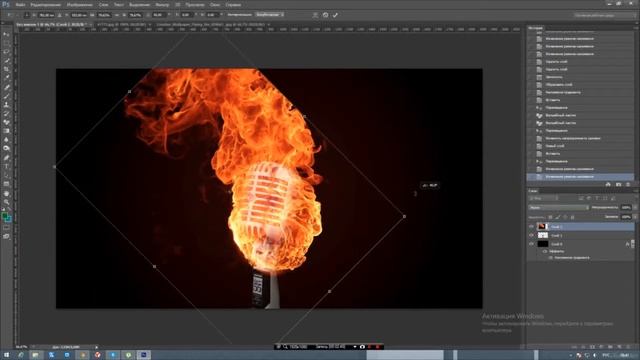The height and width of the screenshot is (360, 640).
Task: Select the Pen tool
Action: 6,158
